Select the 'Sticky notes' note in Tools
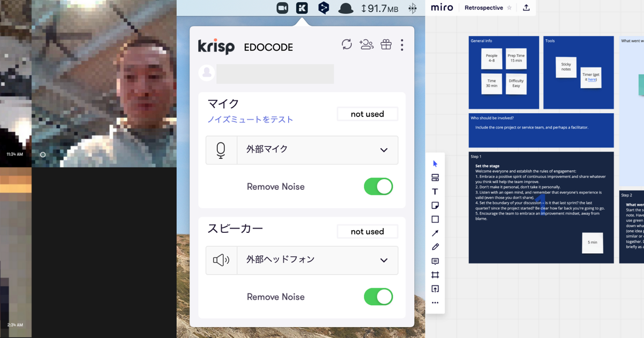The width and height of the screenshot is (644, 338). click(x=566, y=67)
